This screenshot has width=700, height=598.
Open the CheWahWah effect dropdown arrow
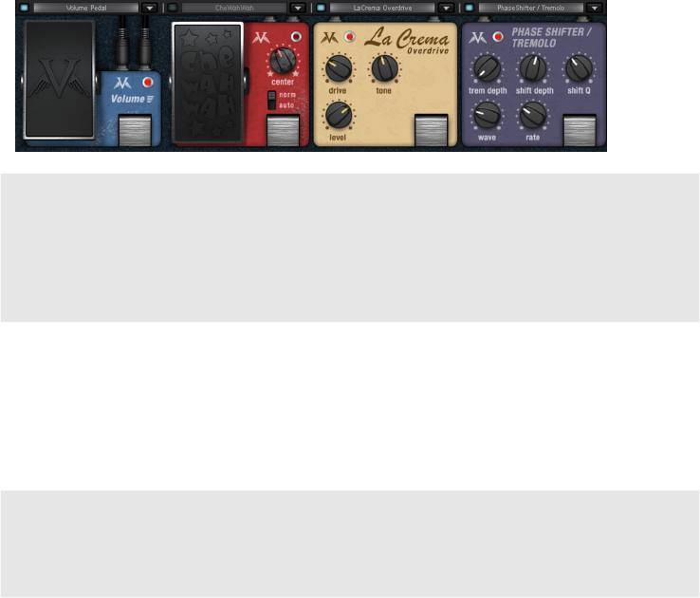click(298, 8)
